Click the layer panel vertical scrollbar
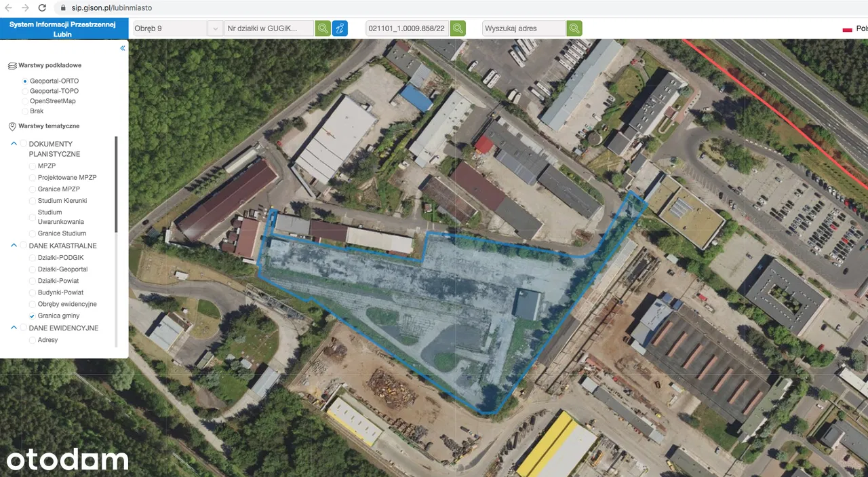 [116, 185]
